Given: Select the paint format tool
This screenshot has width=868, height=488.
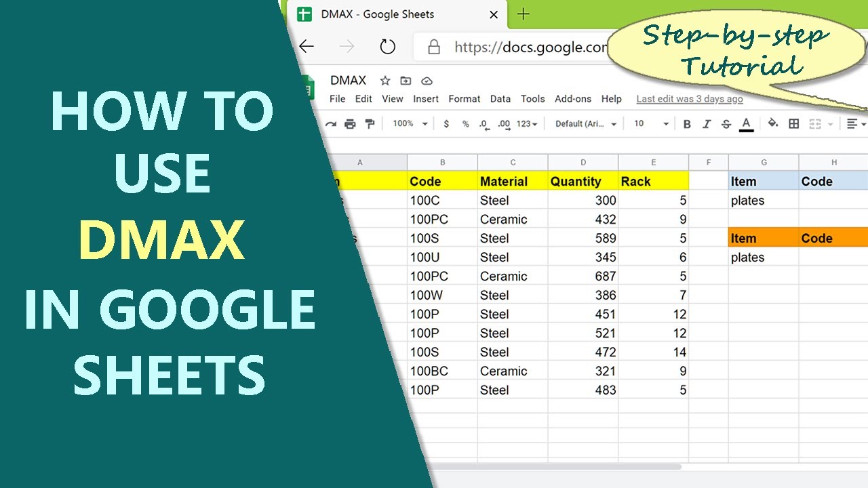Looking at the screenshot, I should click(x=370, y=124).
